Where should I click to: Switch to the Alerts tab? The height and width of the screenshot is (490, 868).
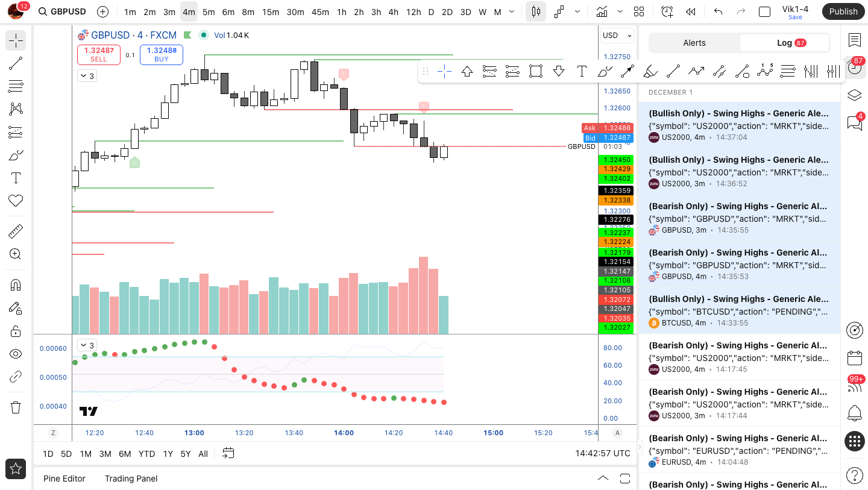pos(694,43)
